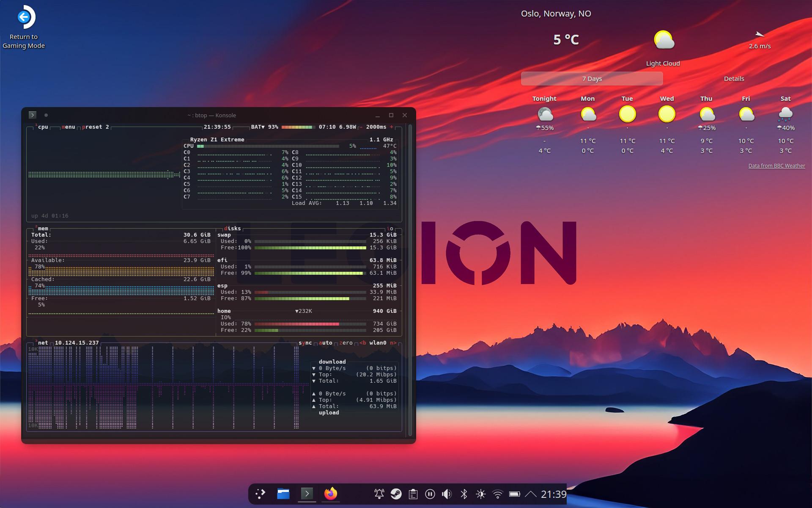
Task: Switch to weather Details tab
Action: tap(734, 79)
